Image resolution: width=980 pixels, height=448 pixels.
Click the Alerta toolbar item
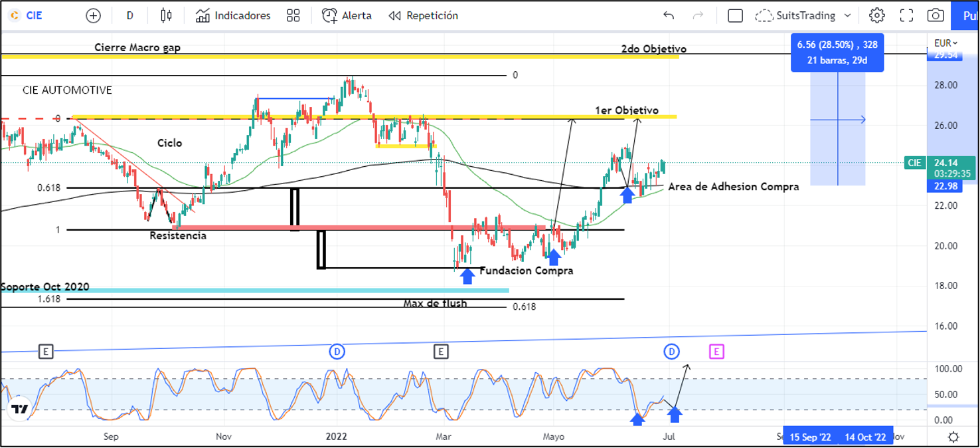[x=347, y=15]
